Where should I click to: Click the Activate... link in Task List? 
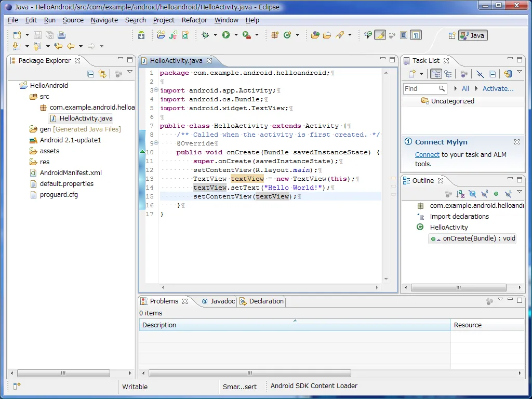(498, 88)
